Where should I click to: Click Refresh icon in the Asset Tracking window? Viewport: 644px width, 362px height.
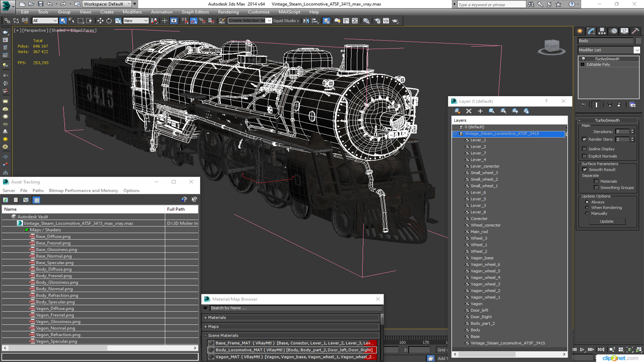click(6, 200)
